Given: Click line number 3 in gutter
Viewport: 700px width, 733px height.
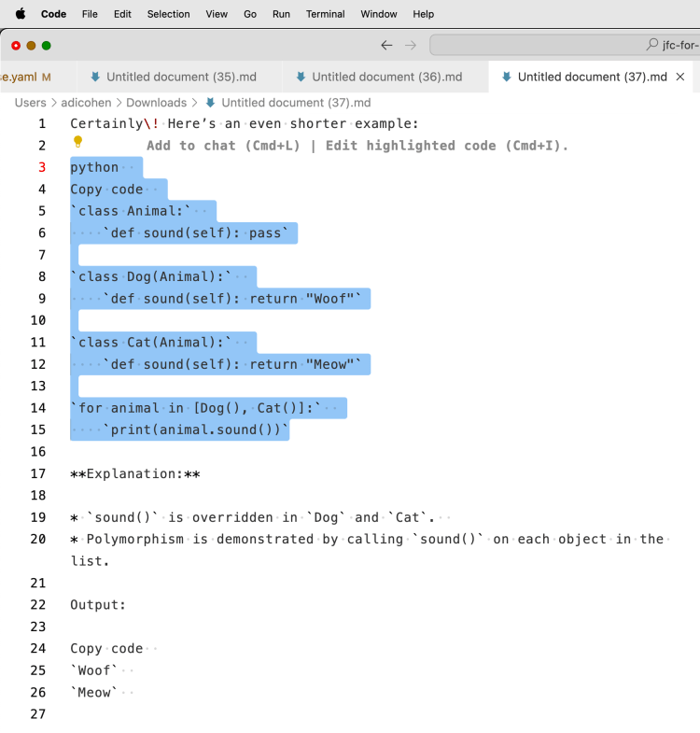Looking at the screenshot, I should tap(42, 167).
